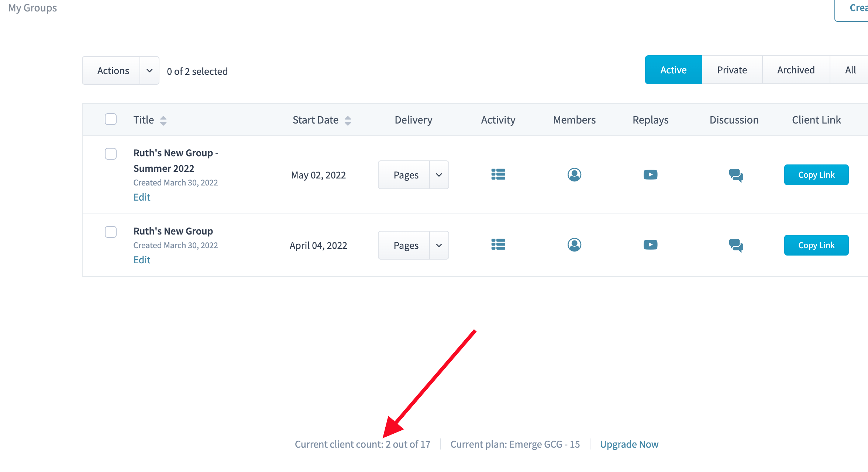Tick checkbox for Ruth's New Group - Summer 2022
The image size is (868, 472).
(x=111, y=154)
